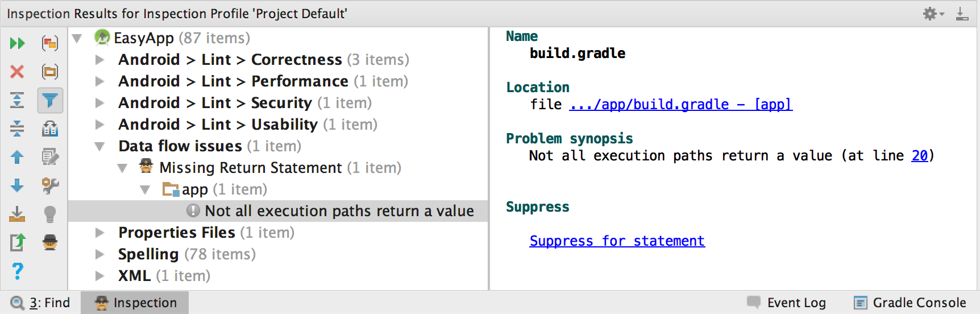Expand all tree nodes
The width and height of the screenshot is (980, 314).
tap(18, 100)
